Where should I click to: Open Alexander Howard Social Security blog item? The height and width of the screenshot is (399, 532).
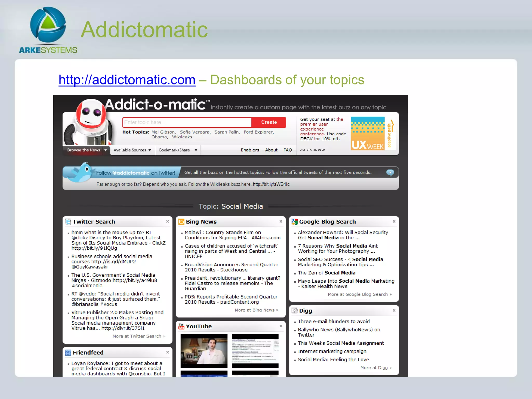pyautogui.click(x=343, y=235)
